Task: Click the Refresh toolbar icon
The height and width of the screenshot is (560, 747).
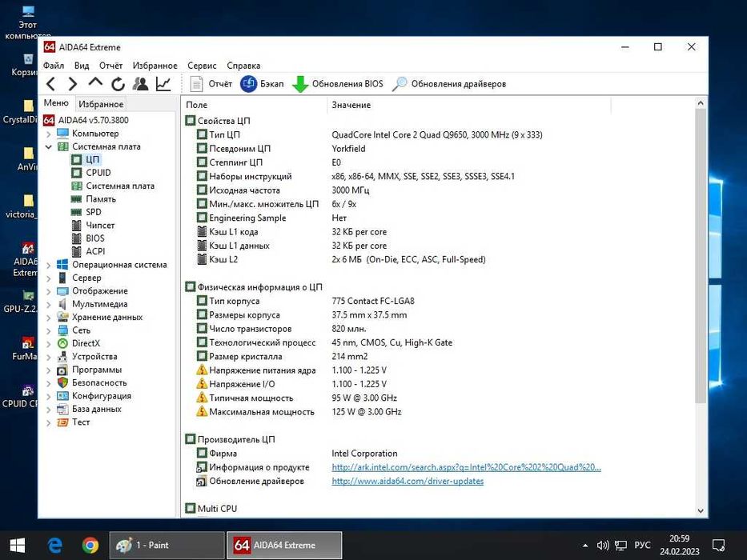Action: click(x=118, y=84)
